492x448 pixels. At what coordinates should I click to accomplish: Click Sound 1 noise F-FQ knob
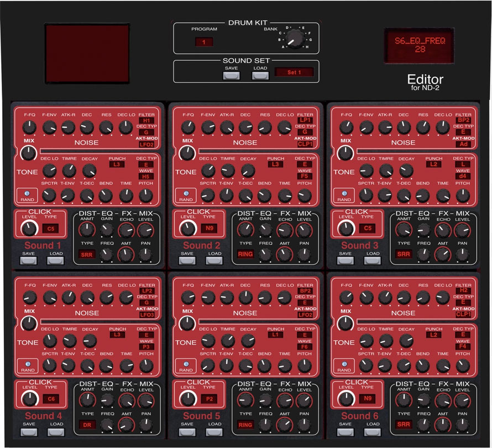29,127
